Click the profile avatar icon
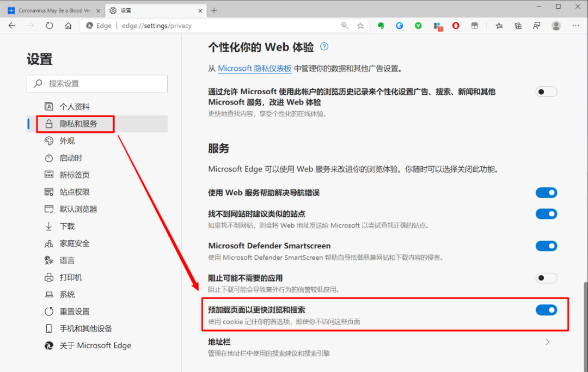 point(556,25)
